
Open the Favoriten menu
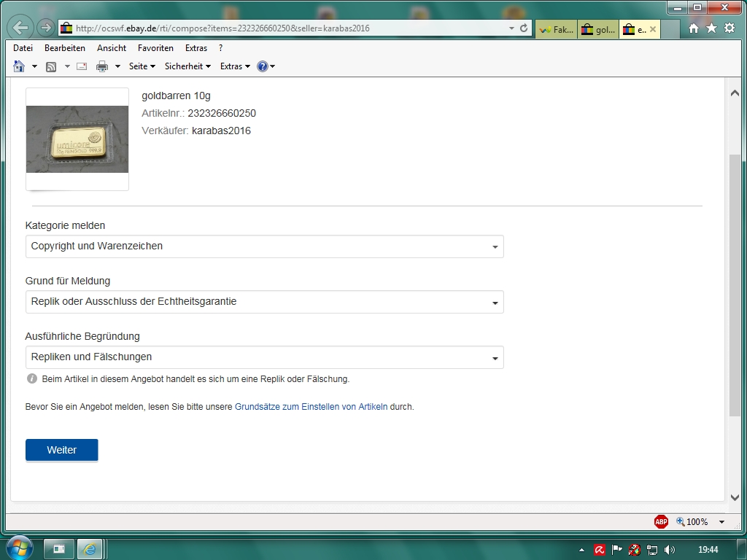click(x=155, y=48)
